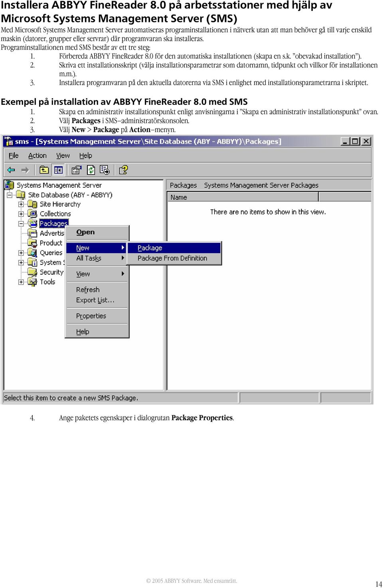Click the sms title bar application icon

point(9,142)
